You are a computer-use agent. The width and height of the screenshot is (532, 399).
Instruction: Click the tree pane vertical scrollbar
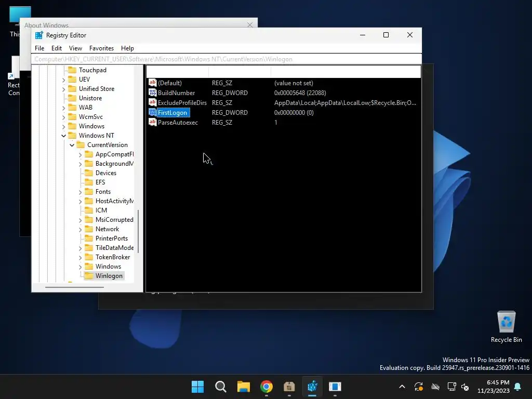coord(138,231)
